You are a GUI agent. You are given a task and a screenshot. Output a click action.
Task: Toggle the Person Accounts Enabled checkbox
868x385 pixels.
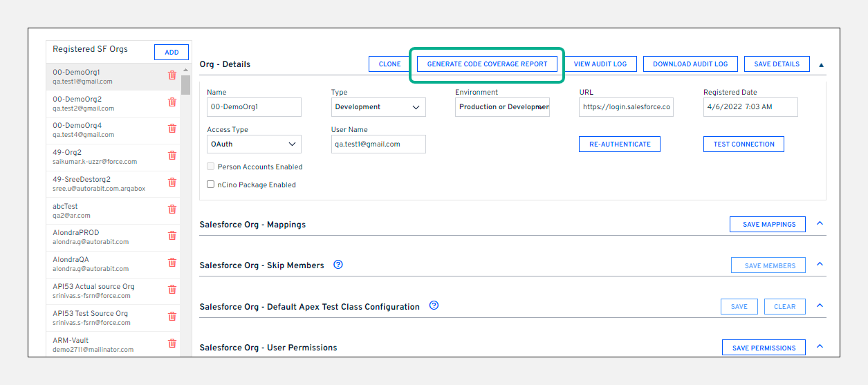211,167
